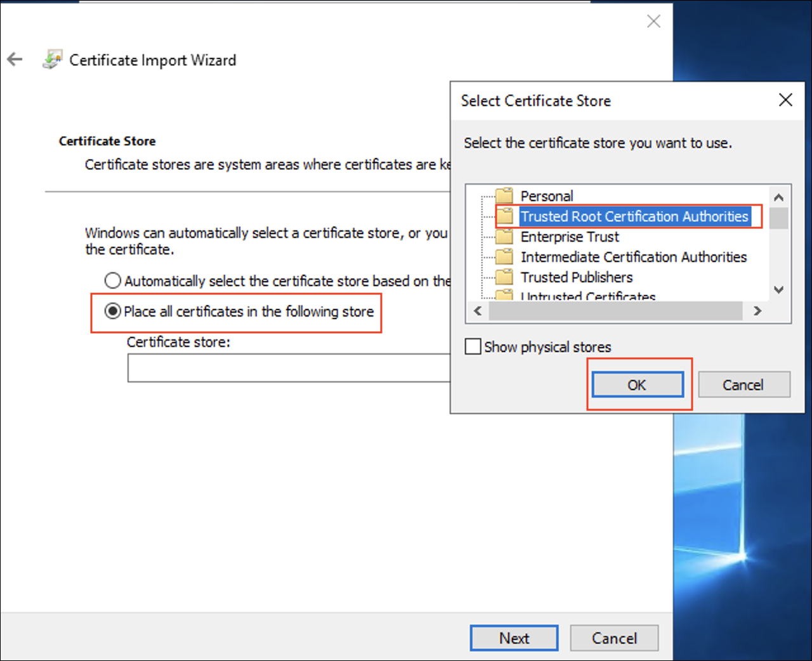The width and height of the screenshot is (812, 661).
Task: Click the Trusted Publishers folder icon
Action: point(504,277)
